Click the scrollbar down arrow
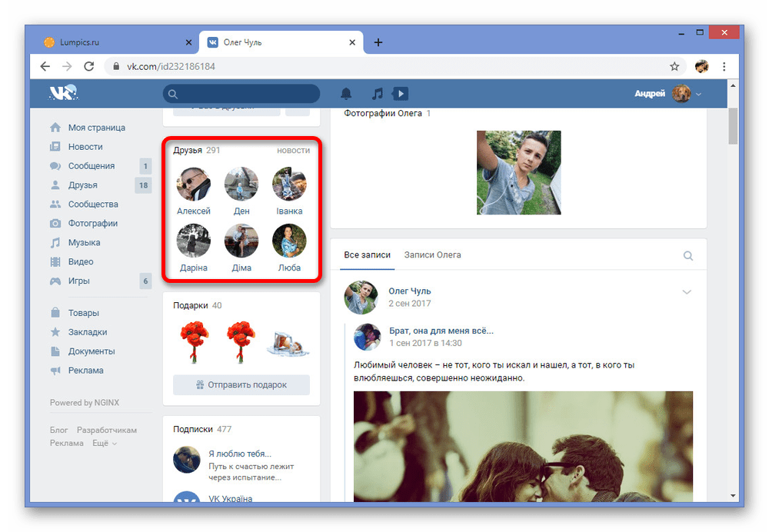Image resolution: width=769 pixels, height=532 pixels. pos(733,496)
